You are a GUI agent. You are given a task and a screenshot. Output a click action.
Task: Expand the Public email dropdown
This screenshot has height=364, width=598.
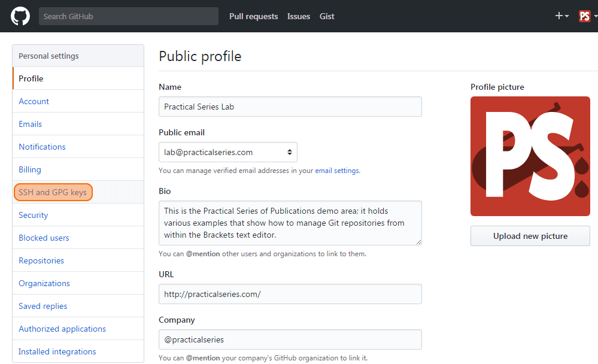pos(228,152)
